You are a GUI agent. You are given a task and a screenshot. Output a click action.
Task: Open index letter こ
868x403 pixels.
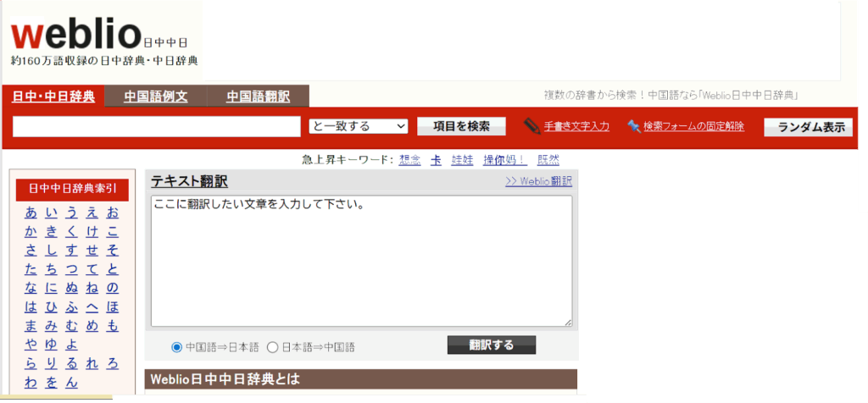tap(113, 232)
